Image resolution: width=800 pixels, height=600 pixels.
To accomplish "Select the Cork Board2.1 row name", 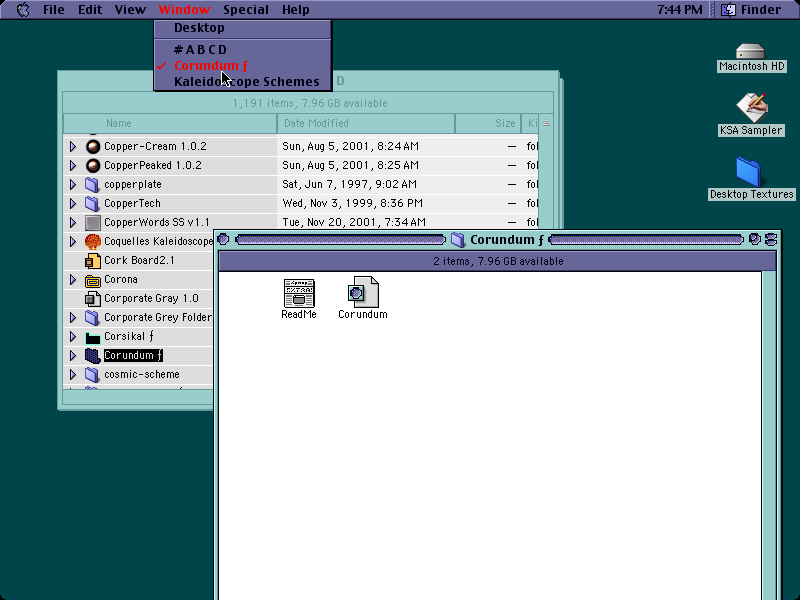I will tap(139, 261).
